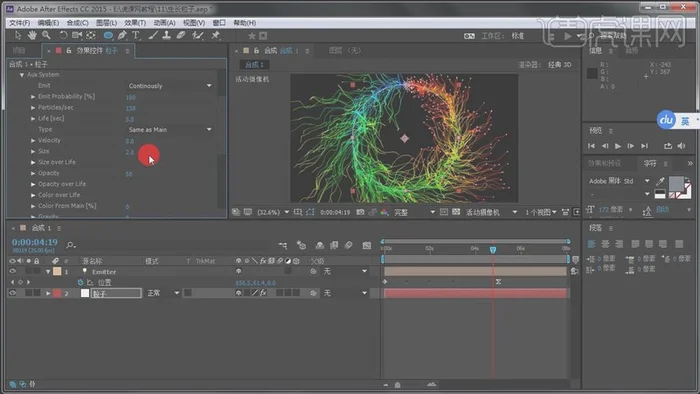Expand the Color over Life property
The image size is (700, 394).
[x=33, y=195]
